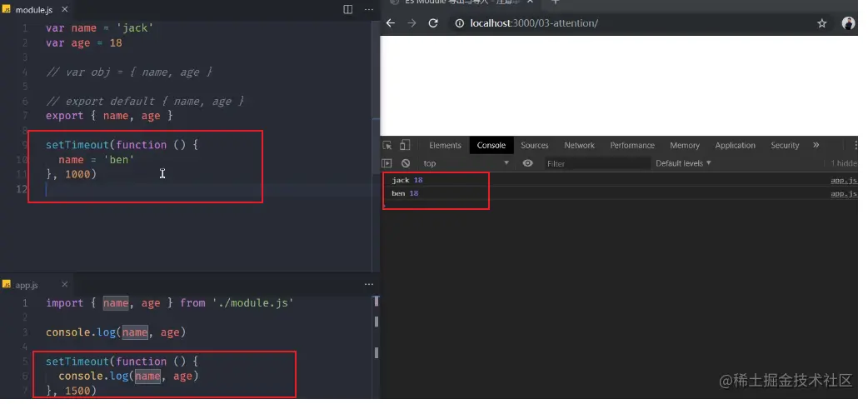Viewport: 868px width, 404px height.
Task: Open the Performance panel
Action: [632, 146]
